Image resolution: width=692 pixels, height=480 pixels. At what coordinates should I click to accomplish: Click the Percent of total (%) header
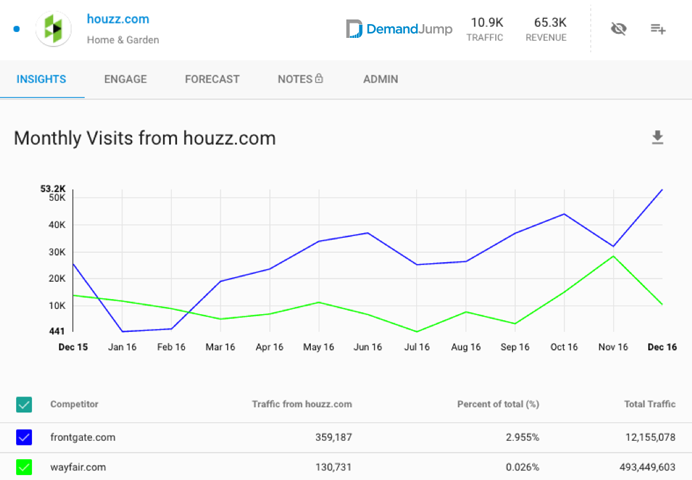[498, 404]
